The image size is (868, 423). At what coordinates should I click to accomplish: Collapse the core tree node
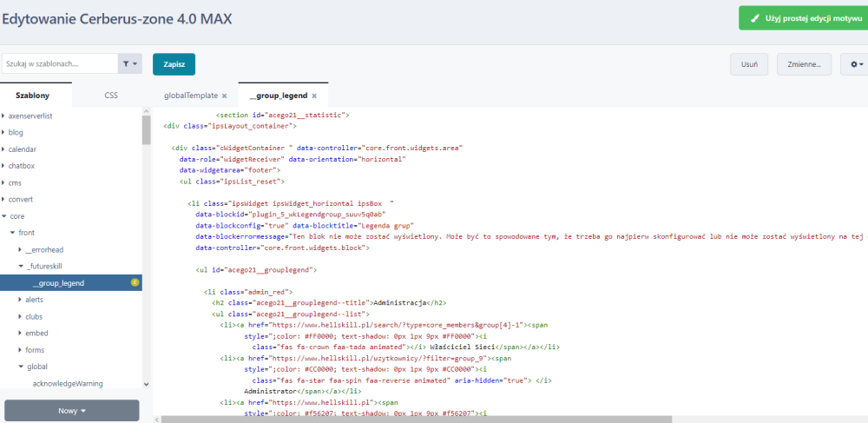pos(3,216)
